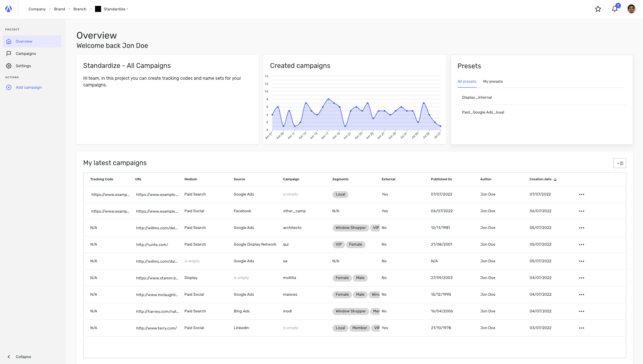Click the plus icon next to Add campaign
This screenshot has height=364, width=643.
[9, 87]
